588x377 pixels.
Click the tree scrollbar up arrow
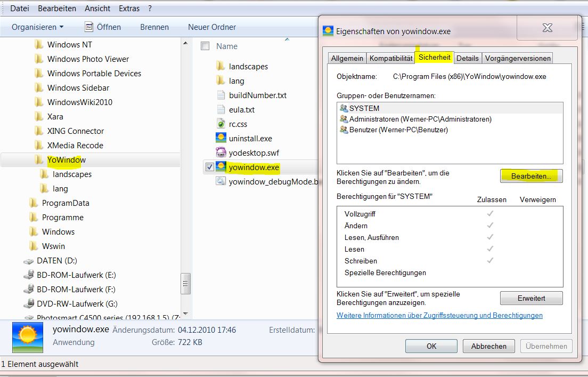tap(185, 43)
